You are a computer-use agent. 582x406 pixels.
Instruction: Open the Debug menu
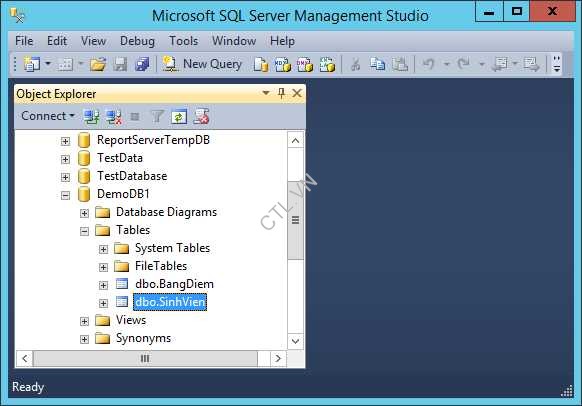coord(137,41)
